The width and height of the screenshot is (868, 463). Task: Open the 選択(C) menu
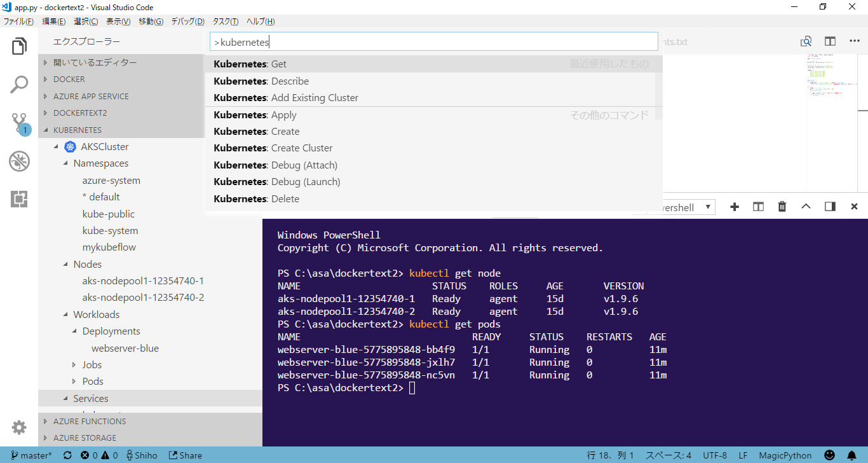coord(86,21)
